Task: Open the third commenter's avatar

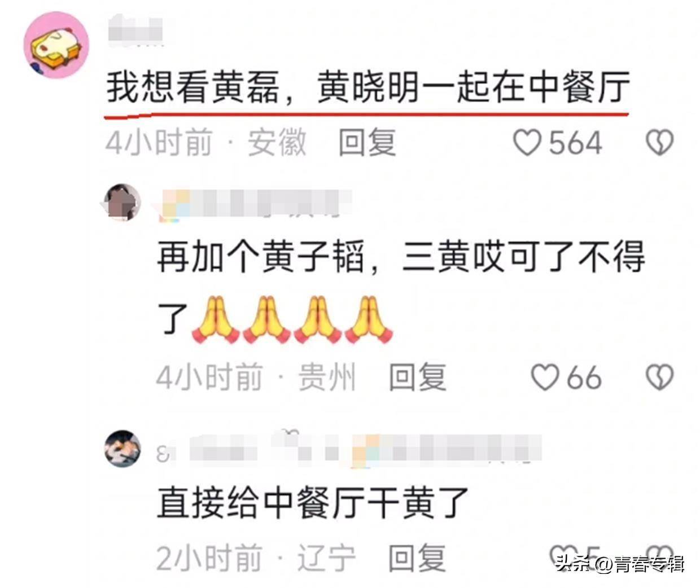Action: 123,449
